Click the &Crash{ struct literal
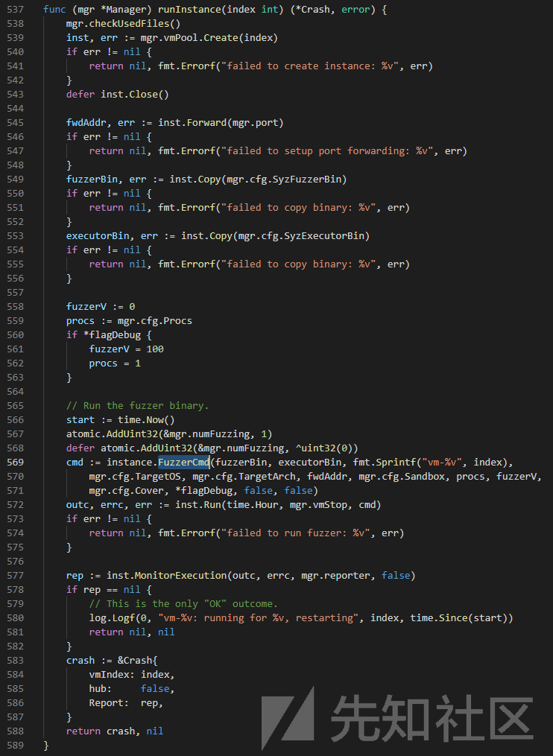The height and width of the screenshot is (756, 553). pos(138,660)
